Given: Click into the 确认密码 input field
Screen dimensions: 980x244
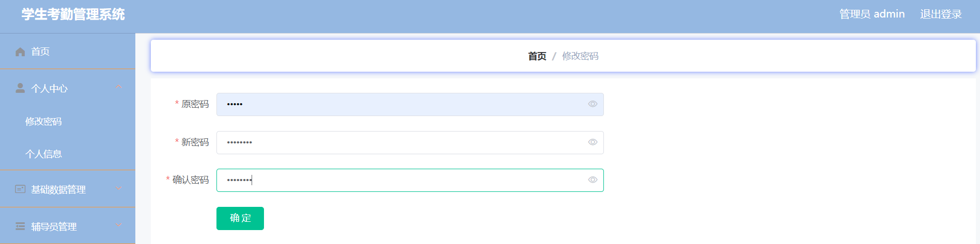Looking at the screenshot, I should 410,180.
